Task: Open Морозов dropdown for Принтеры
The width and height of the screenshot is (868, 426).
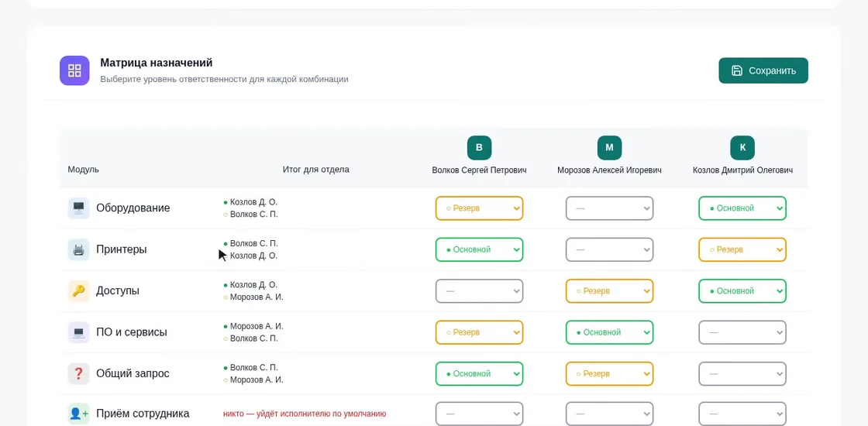Action: click(x=609, y=249)
